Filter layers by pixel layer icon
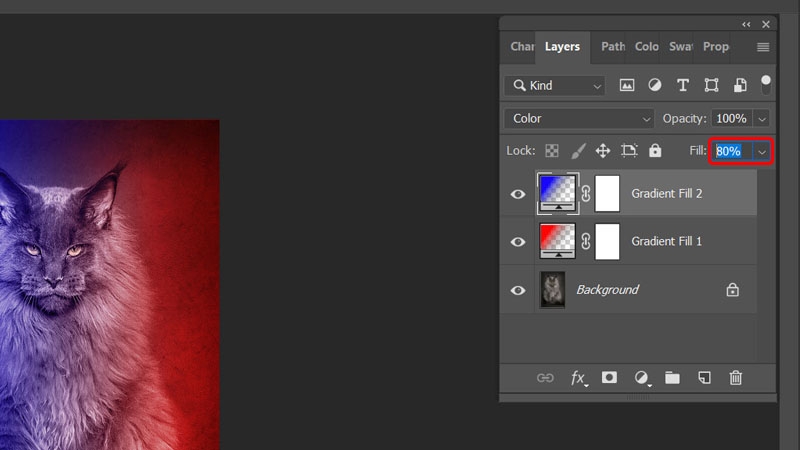 (x=627, y=85)
